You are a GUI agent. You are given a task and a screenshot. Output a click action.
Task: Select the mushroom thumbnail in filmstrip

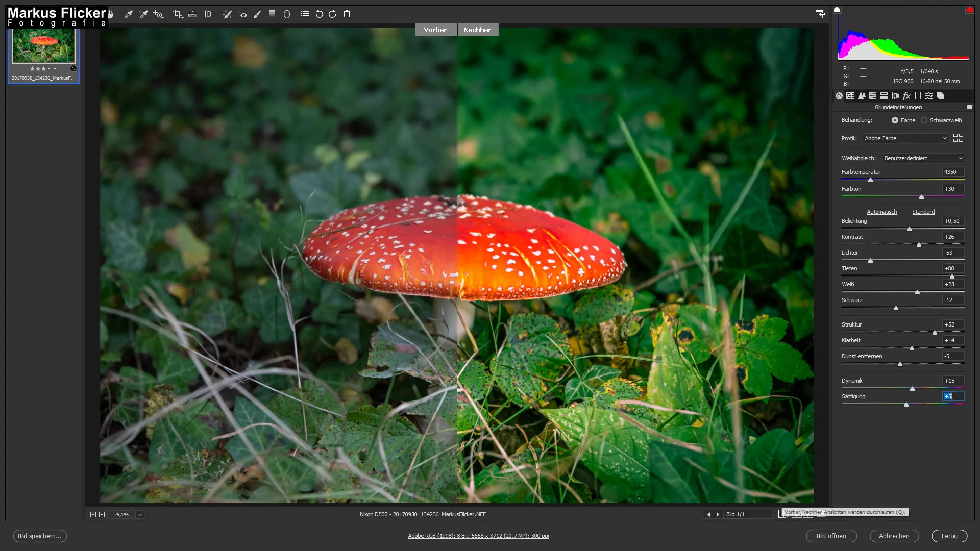(x=43, y=46)
